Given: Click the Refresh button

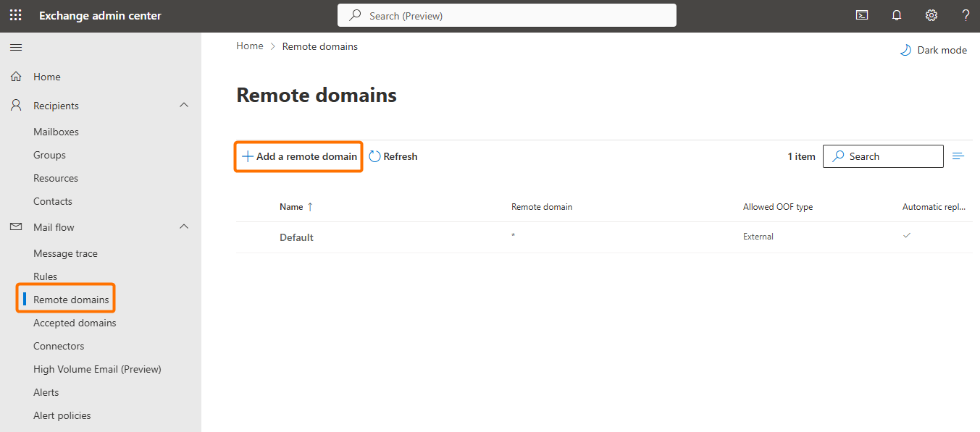Looking at the screenshot, I should pyautogui.click(x=393, y=156).
